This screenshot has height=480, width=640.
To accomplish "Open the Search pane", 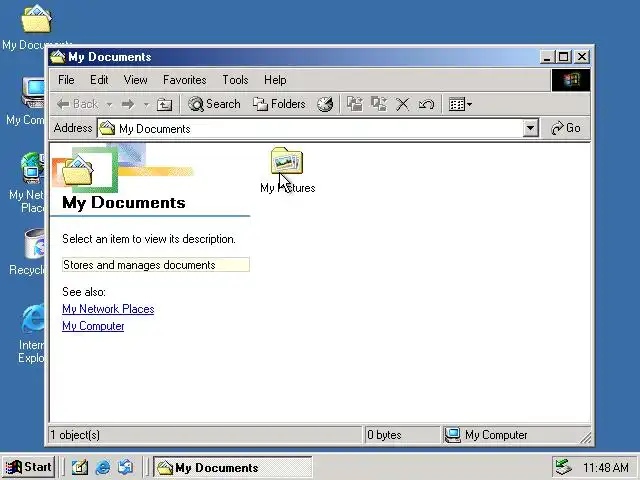I will coord(214,104).
